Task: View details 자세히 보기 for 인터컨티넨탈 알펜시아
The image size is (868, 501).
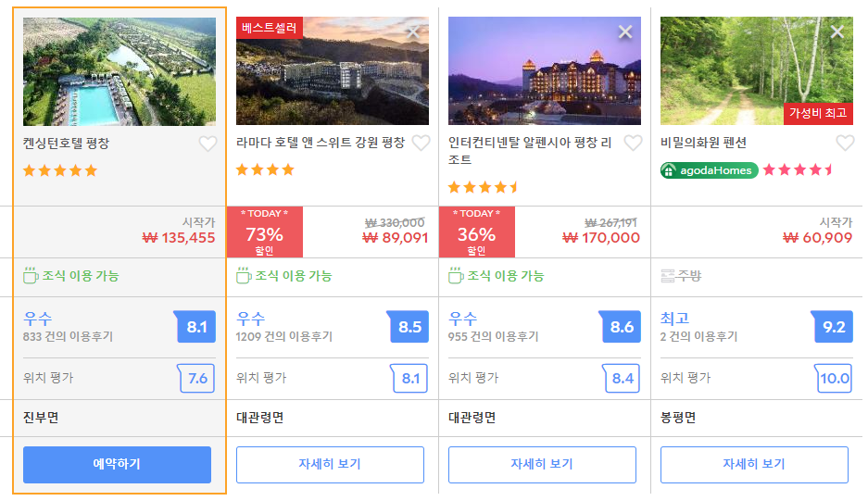Action: 542,465
